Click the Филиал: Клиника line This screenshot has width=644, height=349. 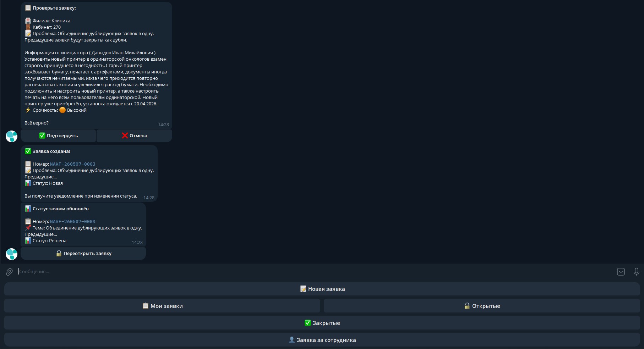pos(48,21)
